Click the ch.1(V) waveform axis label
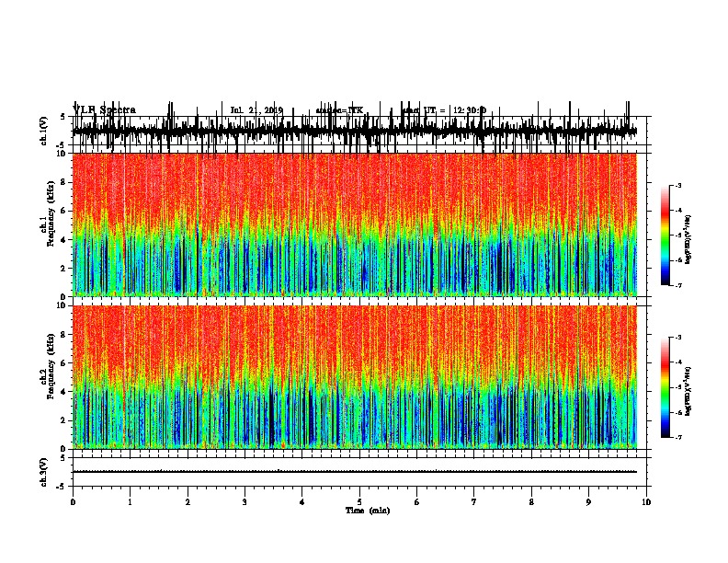 point(43,131)
